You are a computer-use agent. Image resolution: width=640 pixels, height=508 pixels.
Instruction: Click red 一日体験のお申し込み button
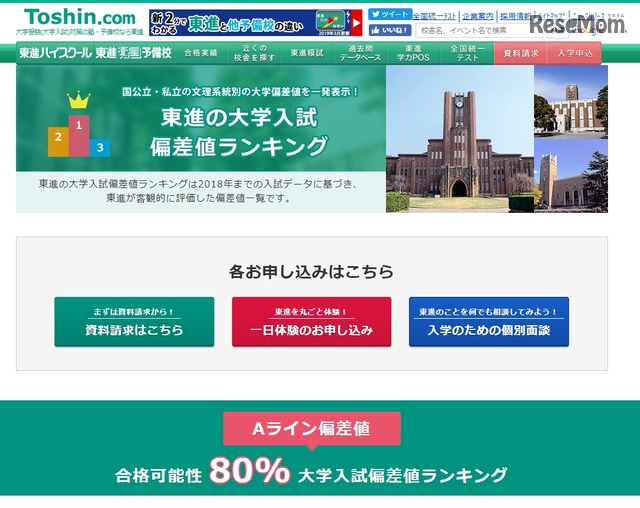coord(311,322)
